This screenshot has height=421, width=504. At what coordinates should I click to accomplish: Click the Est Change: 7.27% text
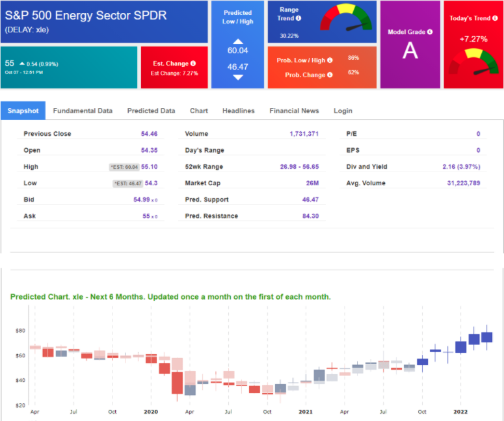tap(174, 73)
